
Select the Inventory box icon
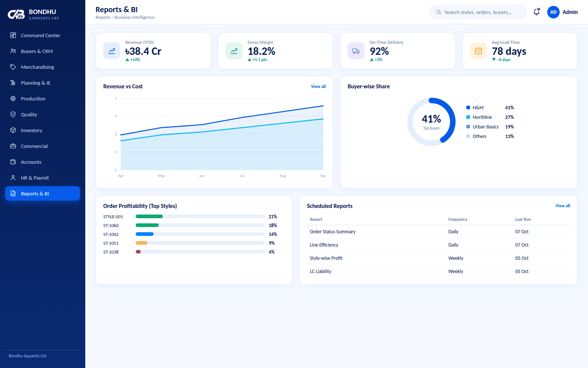[13, 130]
